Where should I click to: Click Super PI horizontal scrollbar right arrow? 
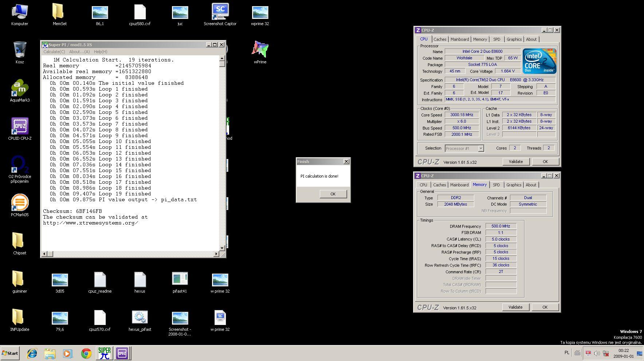point(216,254)
